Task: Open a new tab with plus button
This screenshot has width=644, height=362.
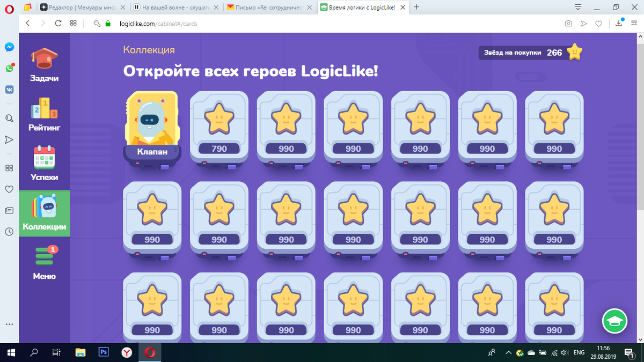Action: point(416,7)
